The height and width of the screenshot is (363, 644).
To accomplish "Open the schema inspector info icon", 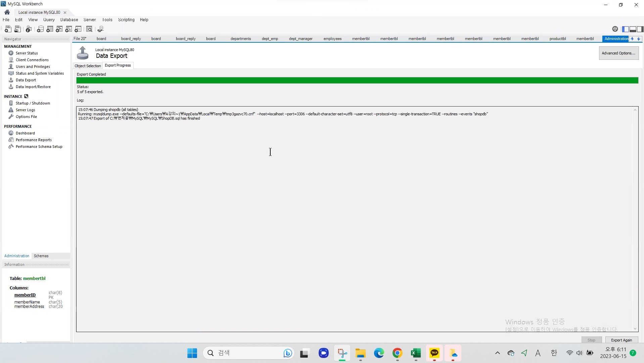I will tap(29, 29).
